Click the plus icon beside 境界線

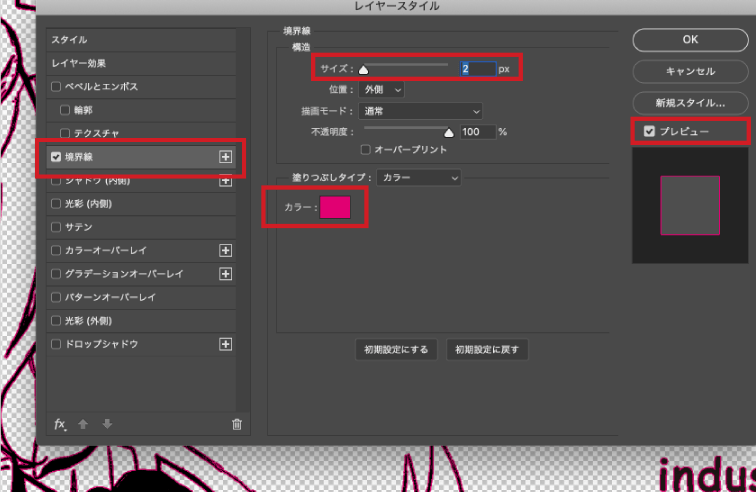225,157
